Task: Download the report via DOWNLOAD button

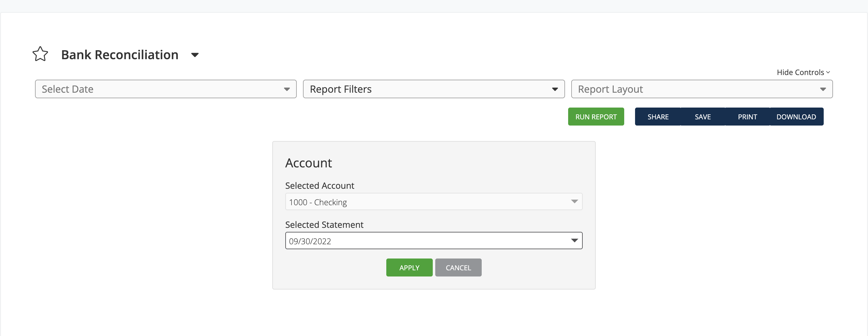Action: click(796, 117)
